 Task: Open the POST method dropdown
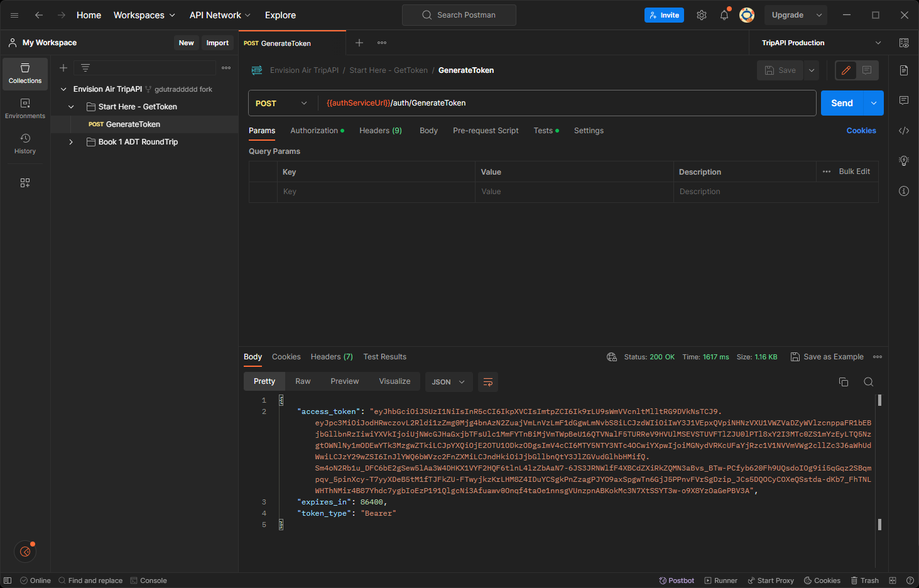point(281,103)
